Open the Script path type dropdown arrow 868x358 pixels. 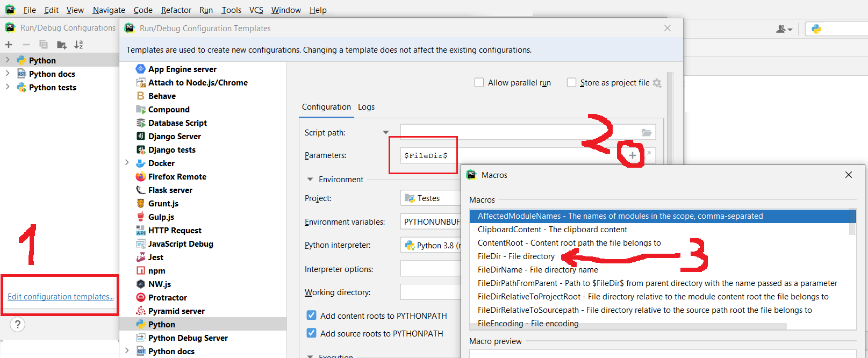[385, 133]
